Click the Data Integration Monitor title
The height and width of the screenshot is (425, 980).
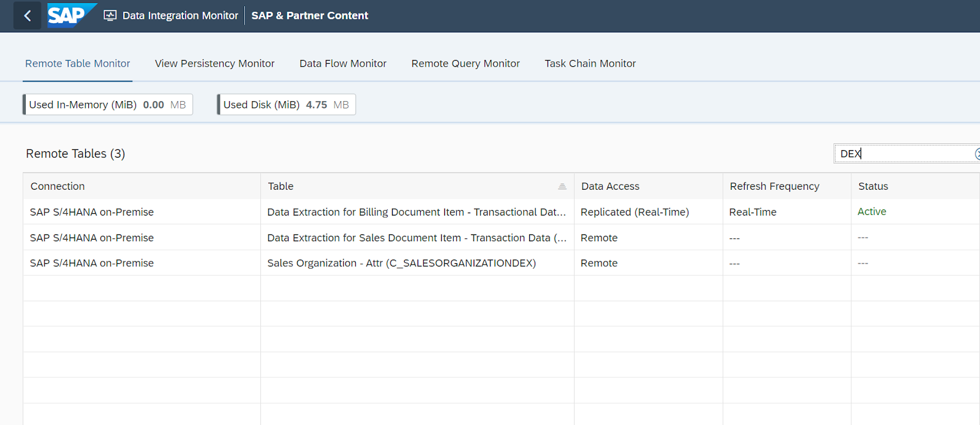pyautogui.click(x=180, y=16)
